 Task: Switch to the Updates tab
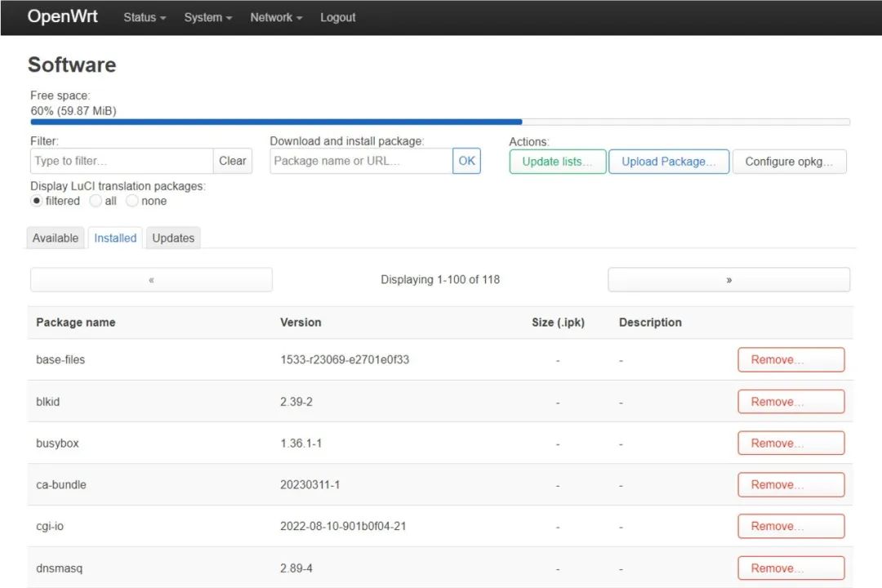tap(173, 238)
